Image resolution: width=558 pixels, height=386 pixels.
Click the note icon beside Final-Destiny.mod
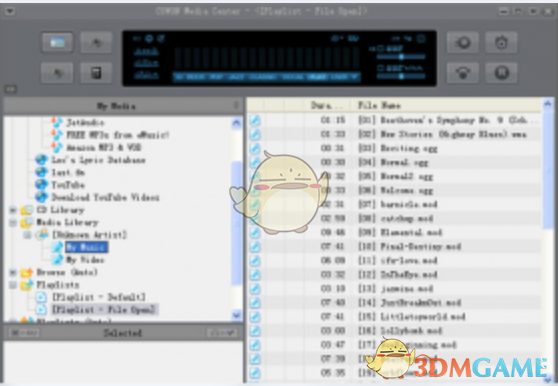[255, 247]
